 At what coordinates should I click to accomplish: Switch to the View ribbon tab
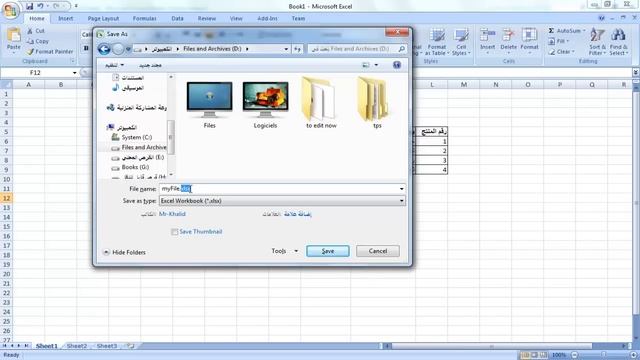236,18
